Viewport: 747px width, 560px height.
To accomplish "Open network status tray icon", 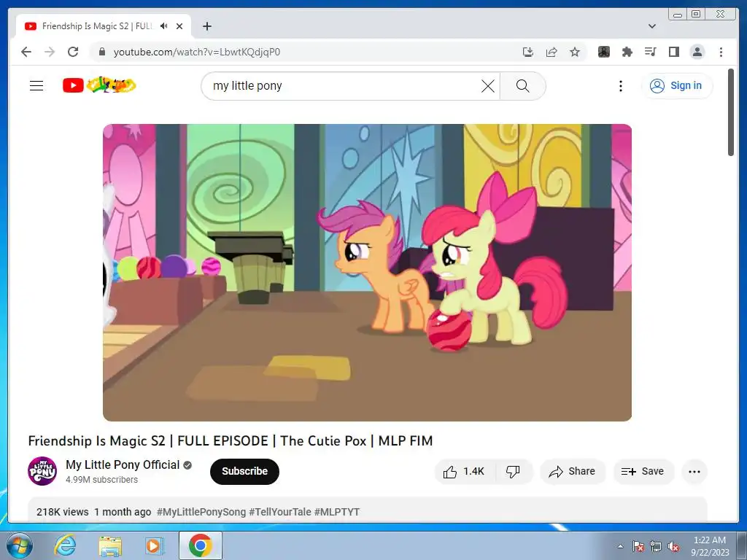I will pos(656,547).
